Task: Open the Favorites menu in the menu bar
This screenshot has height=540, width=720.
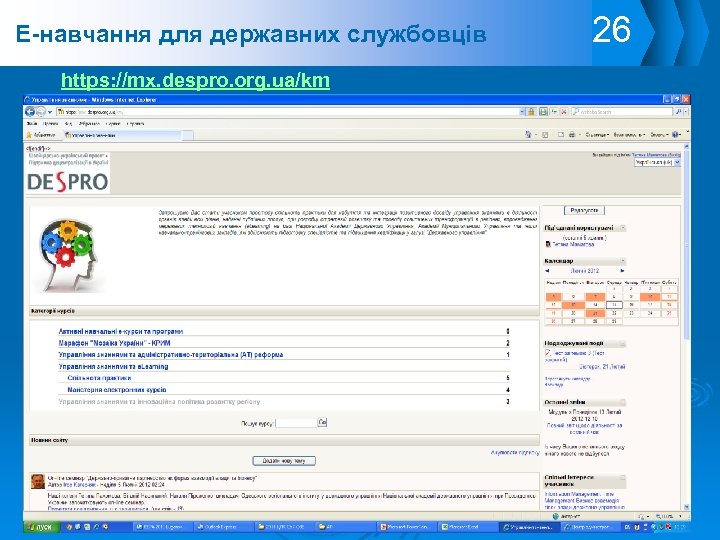Action: [89, 124]
